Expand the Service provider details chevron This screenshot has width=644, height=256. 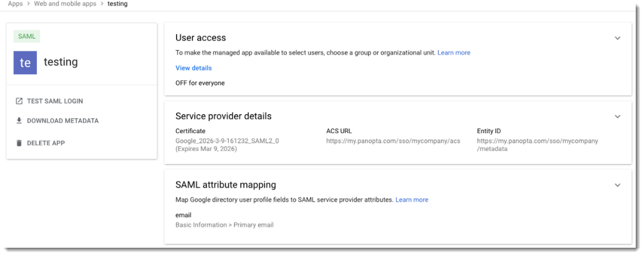pos(617,117)
